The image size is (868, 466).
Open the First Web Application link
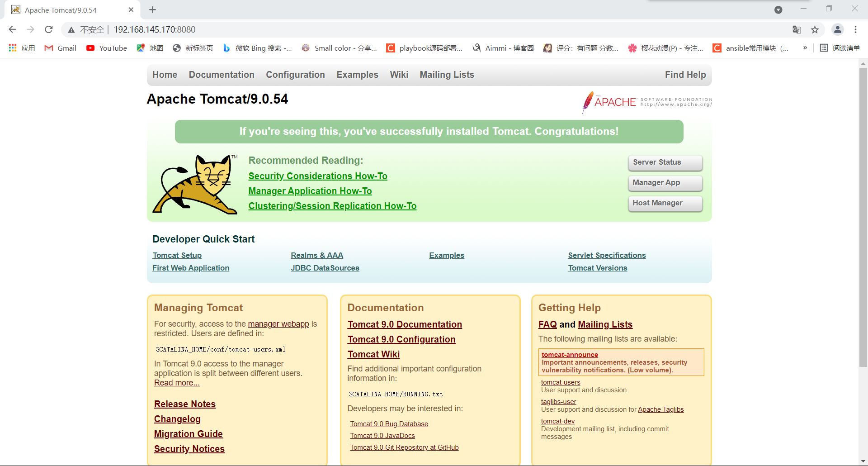(x=191, y=268)
